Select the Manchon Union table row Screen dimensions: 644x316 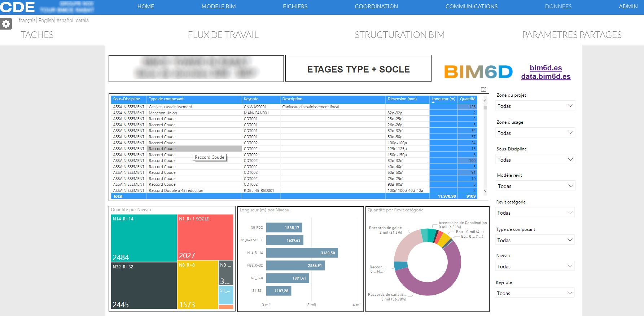(163, 113)
